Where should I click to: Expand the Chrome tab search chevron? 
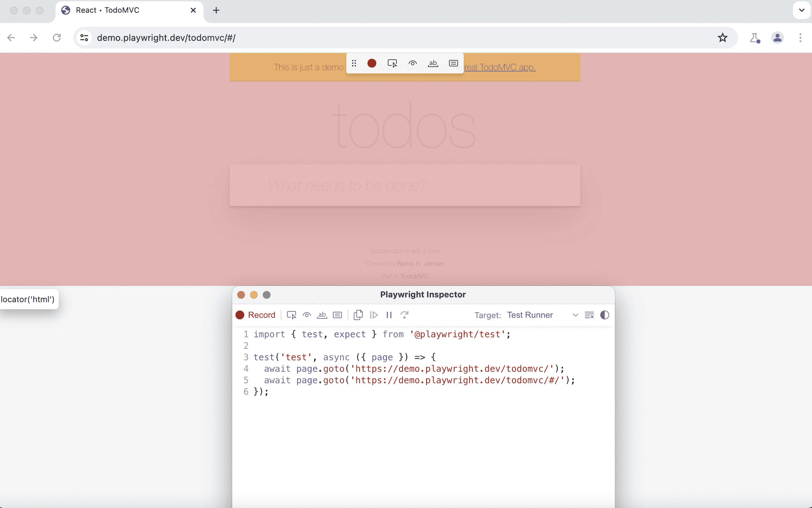coord(801,10)
